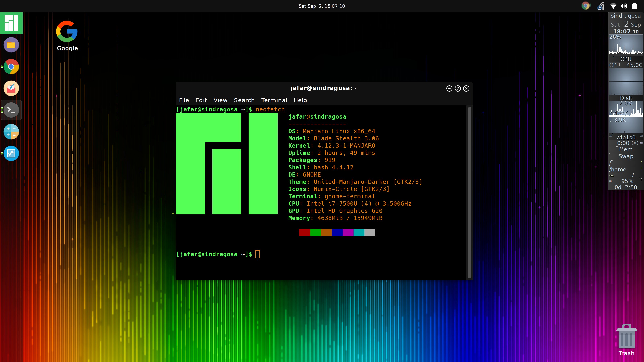Open the Manjaro applications menu icon

coord(11,23)
